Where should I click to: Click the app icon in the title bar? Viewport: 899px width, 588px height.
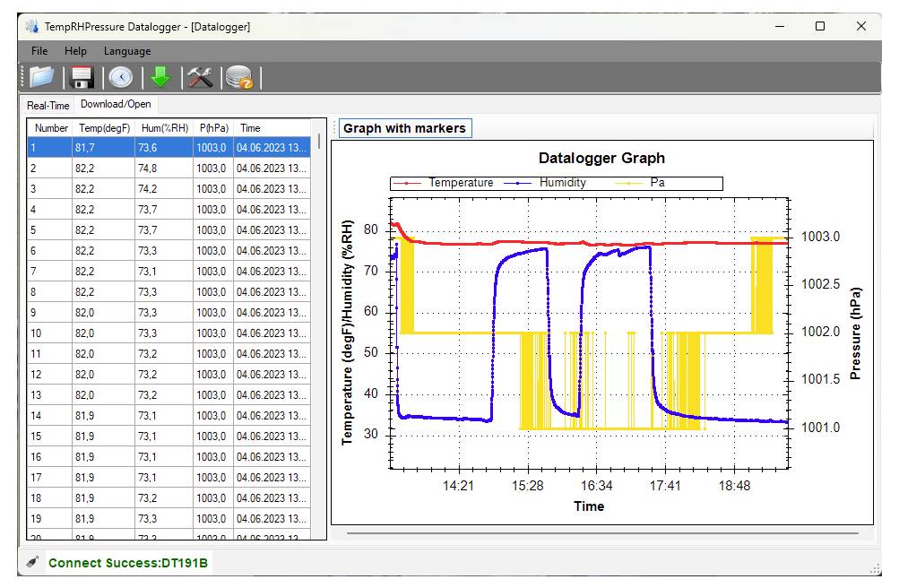pos(32,26)
